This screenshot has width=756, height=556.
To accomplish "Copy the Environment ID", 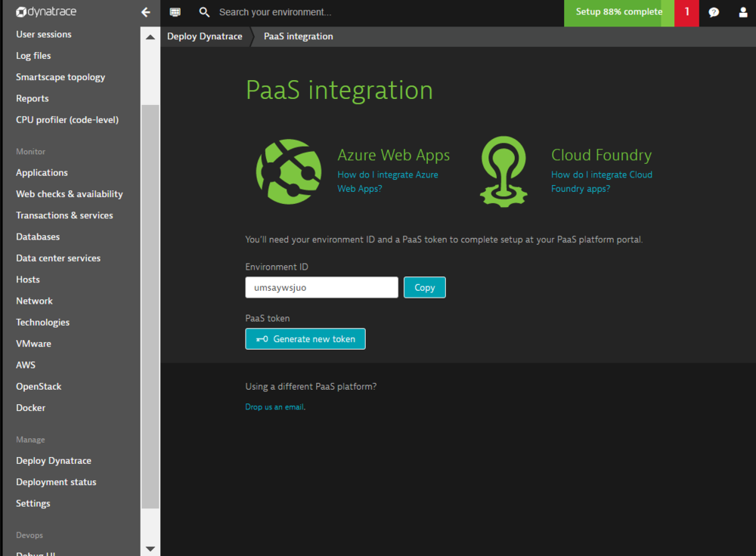I will coord(424,288).
